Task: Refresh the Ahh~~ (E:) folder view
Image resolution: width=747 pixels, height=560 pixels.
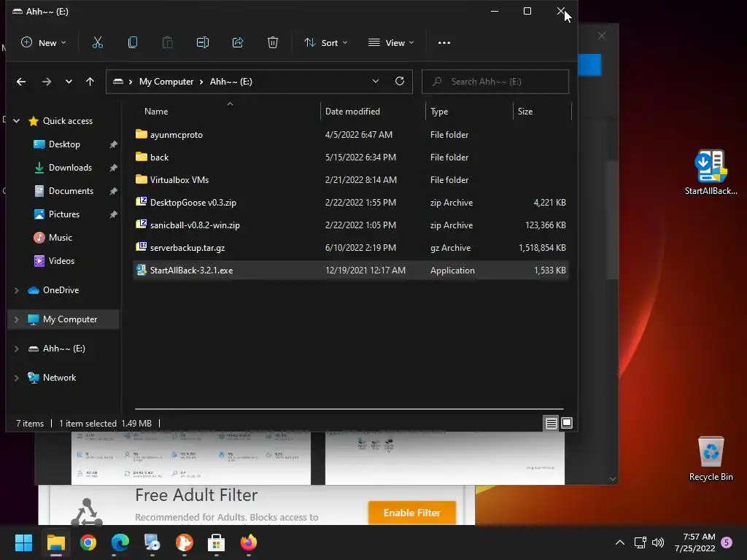Action: coord(400,82)
